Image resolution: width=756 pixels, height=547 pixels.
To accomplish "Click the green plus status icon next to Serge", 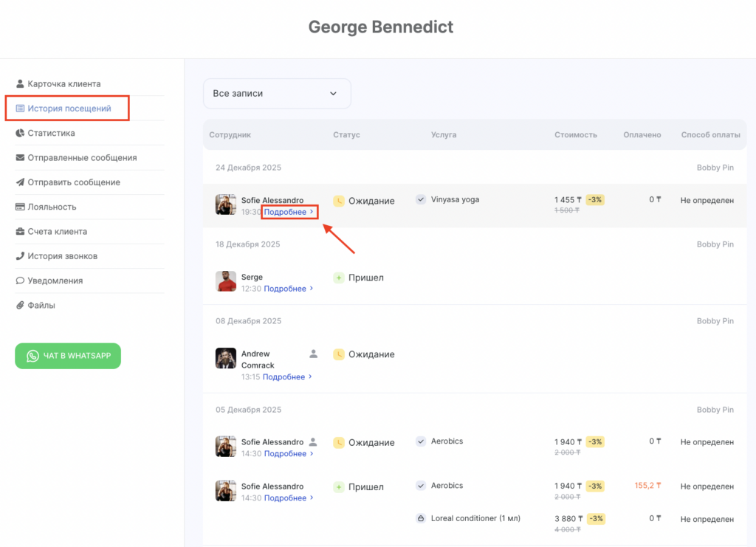I will pos(339,278).
